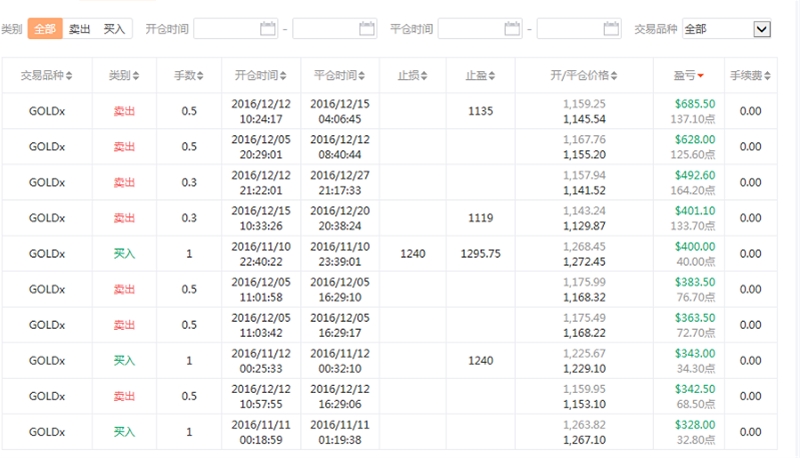Click the 1,272.45 close price
Viewport: 800px width, 458px height.
point(584,262)
